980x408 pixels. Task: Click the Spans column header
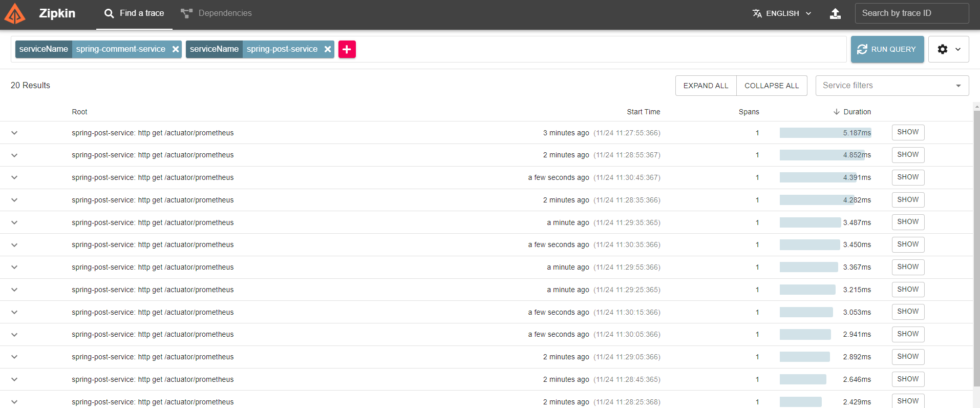pyautogui.click(x=749, y=112)
